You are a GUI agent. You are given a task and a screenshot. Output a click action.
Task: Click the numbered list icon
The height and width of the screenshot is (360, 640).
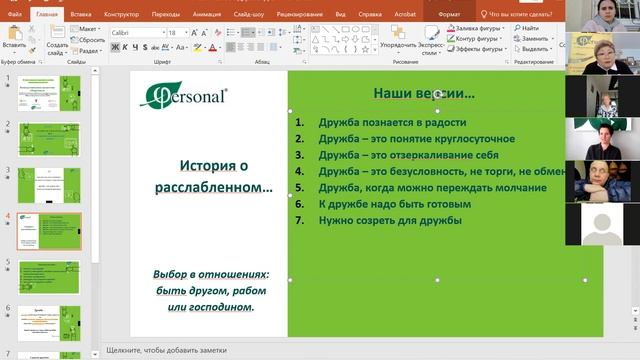[x=247, y=32]
